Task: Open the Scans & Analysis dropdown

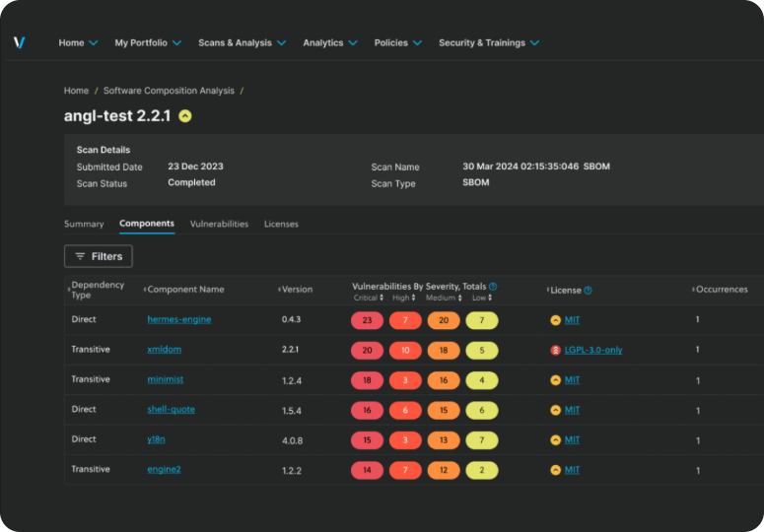Action: (x=243, y=42)
